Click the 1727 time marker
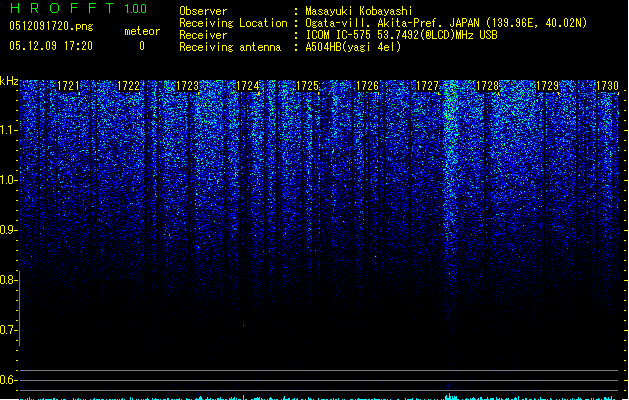The height and width of the screenshot is (400, 629). coord(428,86)
